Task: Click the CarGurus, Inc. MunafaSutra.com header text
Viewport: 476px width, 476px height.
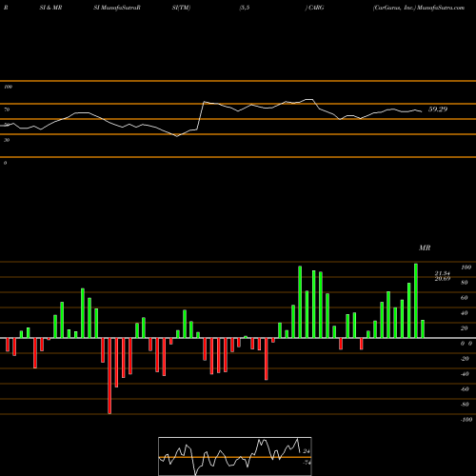Action: tap(419, 8)
